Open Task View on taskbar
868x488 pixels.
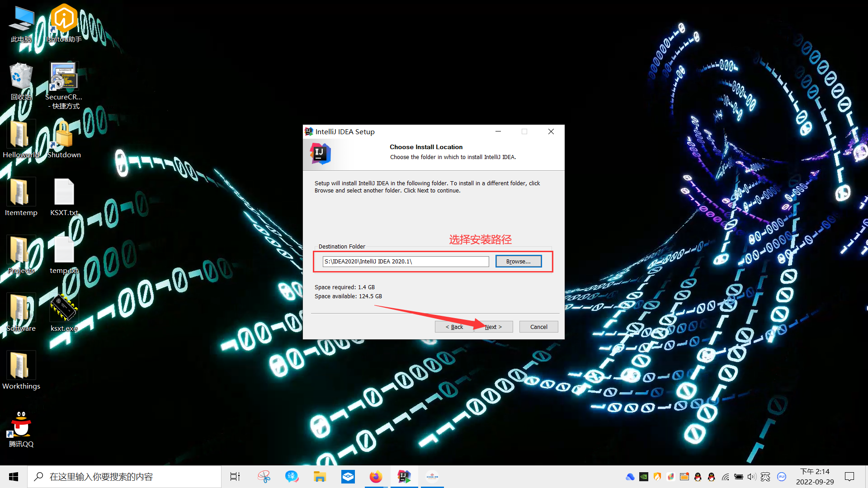tap(235, 477)
